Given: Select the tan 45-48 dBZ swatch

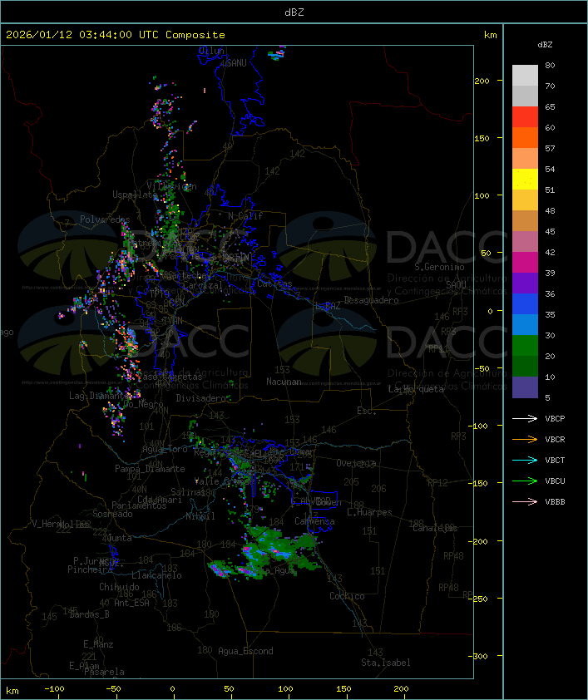Looking at the screenshot, I should pyautogui.click(x=525, y=221).
